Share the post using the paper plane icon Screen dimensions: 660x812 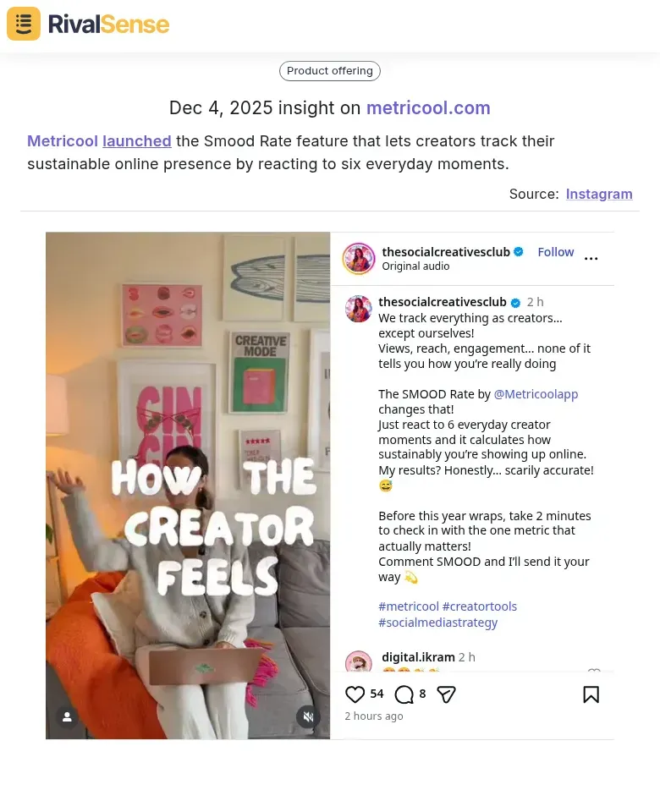coord(446,694)
